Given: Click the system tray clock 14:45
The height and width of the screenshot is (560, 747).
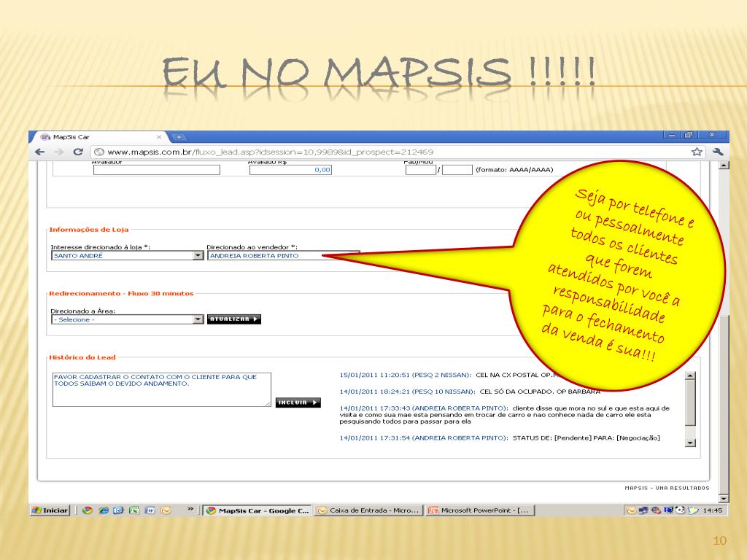Looking at the screenshot, I should [x=712, y=510].
